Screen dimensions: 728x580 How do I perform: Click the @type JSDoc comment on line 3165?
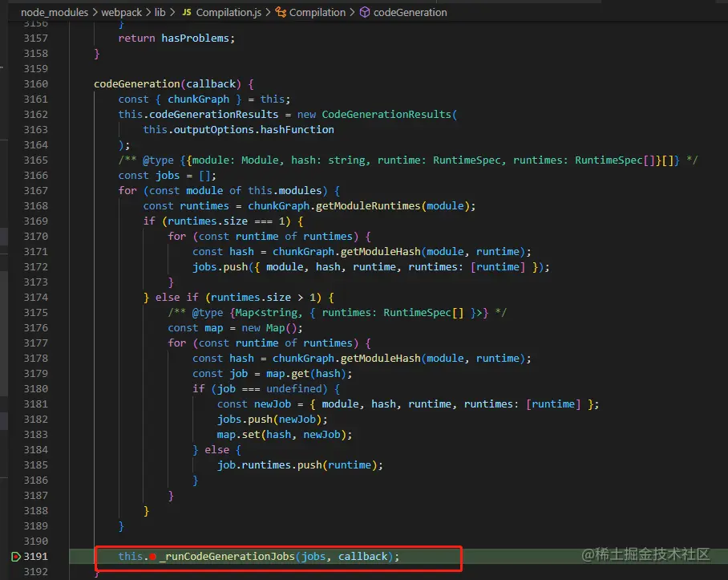coord(407,160)
